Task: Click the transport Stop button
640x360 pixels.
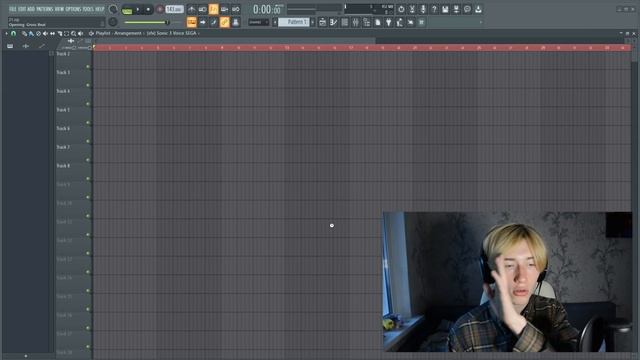Action: 148,9
